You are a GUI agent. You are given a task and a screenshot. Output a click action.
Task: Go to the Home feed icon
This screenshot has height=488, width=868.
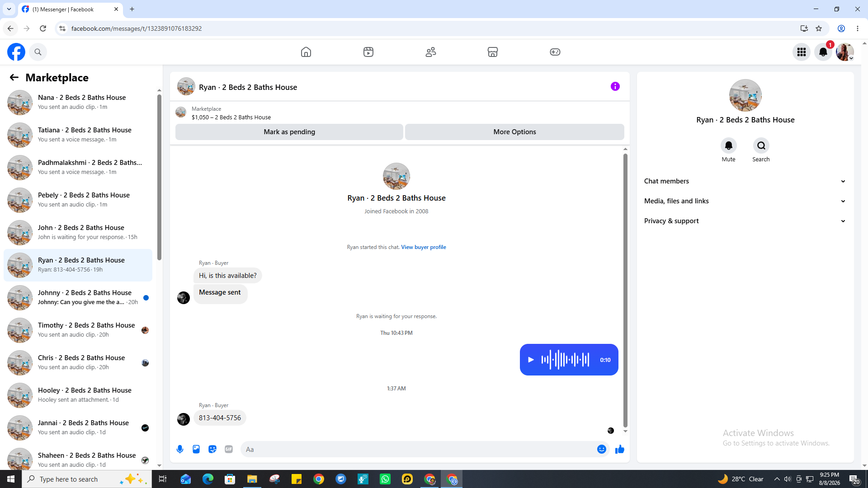306,52
